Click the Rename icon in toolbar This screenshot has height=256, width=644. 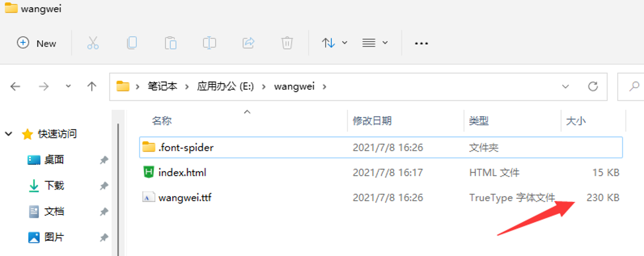point(209,43)
